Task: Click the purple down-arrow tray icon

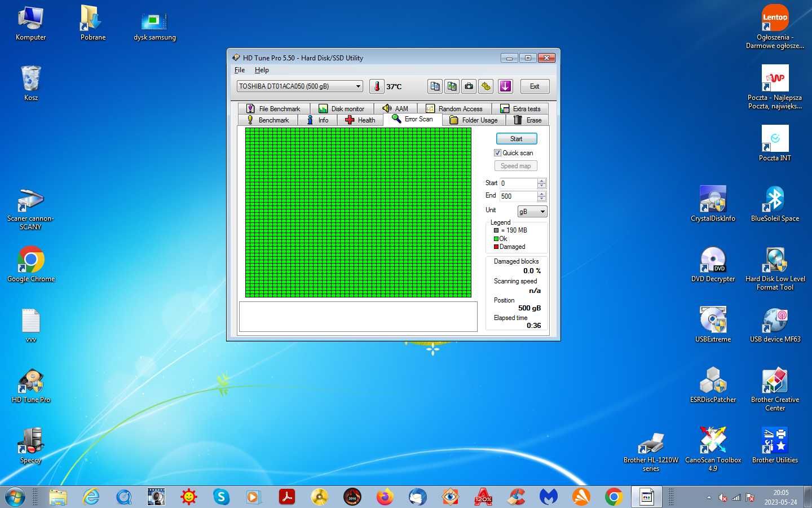Action: point(505,86)
